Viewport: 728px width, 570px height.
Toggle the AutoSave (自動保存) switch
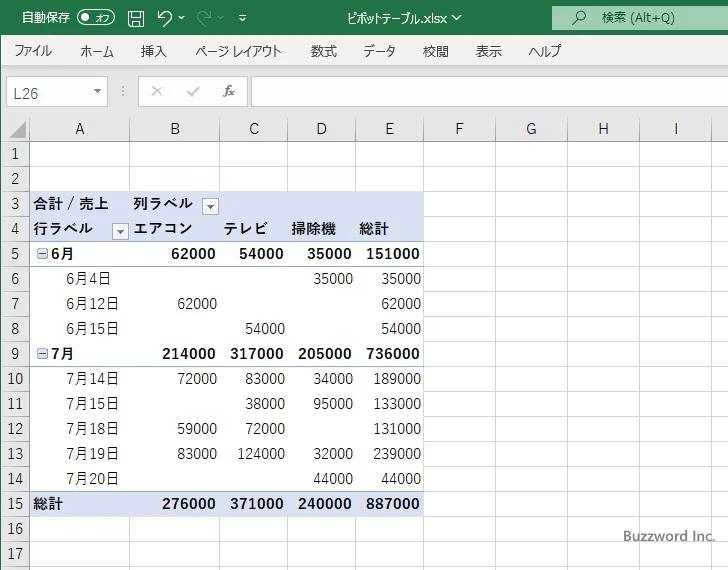point(96,18)
